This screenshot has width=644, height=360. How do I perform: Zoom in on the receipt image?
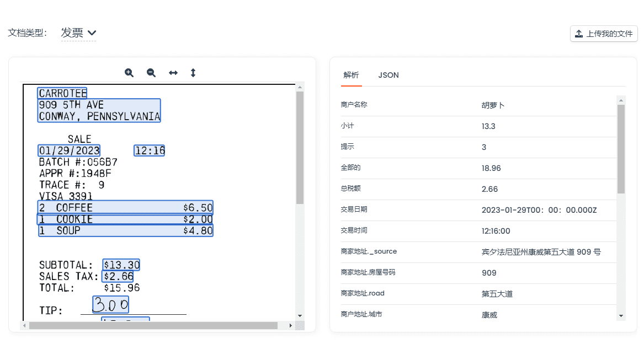click(129, 73)
